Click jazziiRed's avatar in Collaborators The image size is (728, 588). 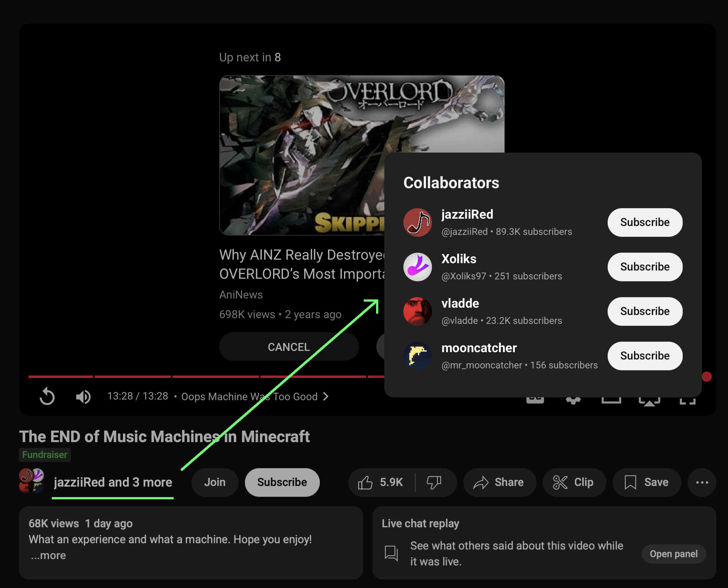pos(417,222)
